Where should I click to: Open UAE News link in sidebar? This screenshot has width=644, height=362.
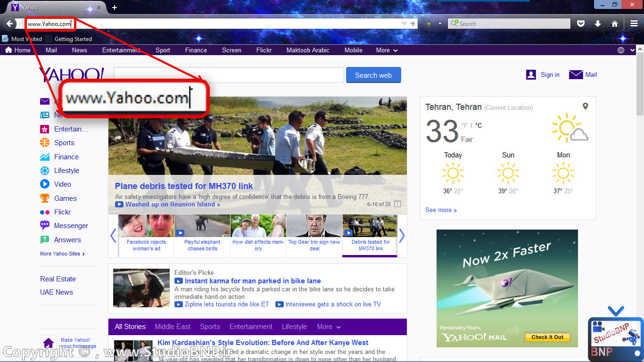[x=57, y=292]
